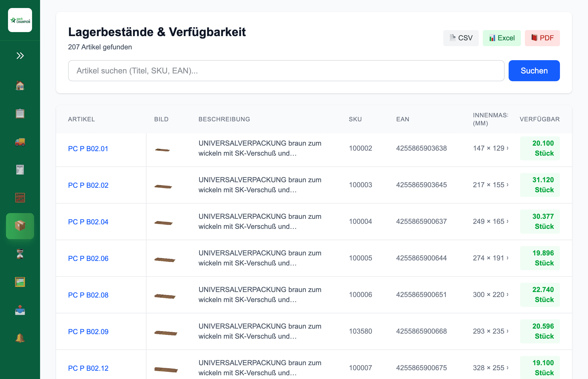Expand the sidebar with double chevron

(x=20, y=56)
